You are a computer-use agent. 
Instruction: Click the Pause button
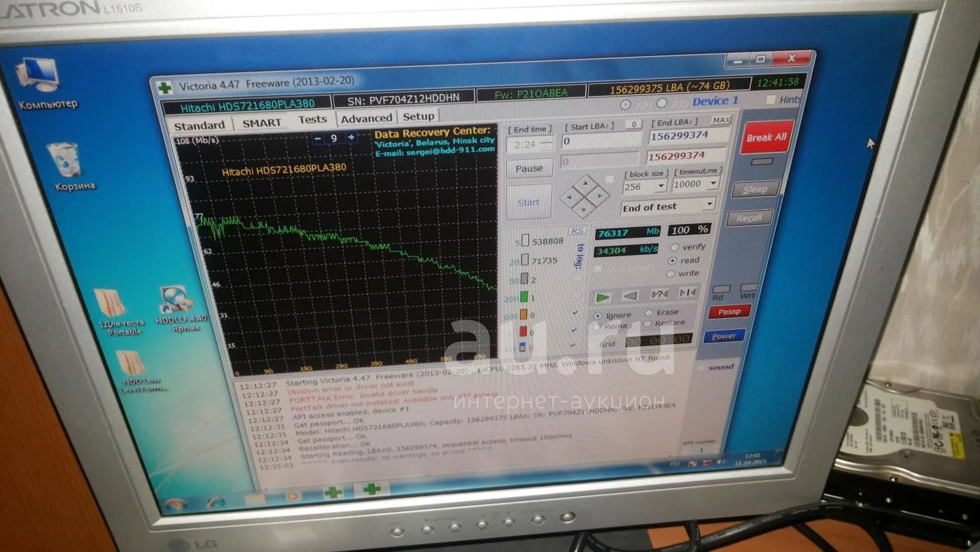529,168
